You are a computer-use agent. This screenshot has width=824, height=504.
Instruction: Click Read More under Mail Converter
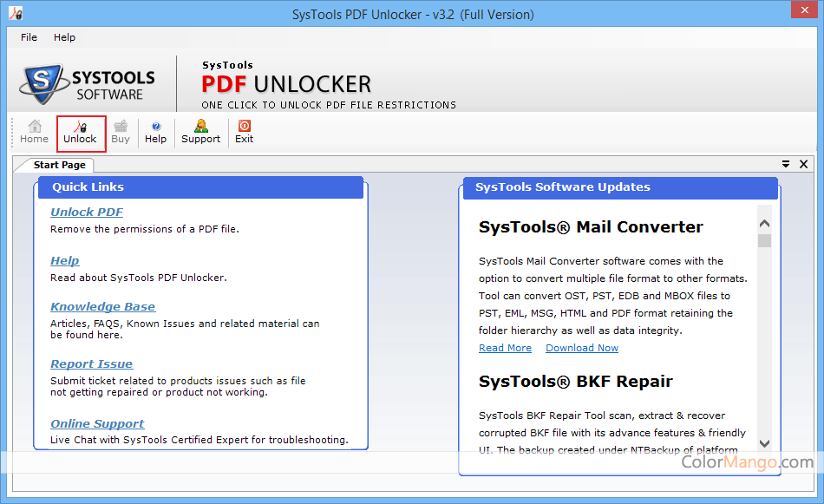[x=505, y=348]
